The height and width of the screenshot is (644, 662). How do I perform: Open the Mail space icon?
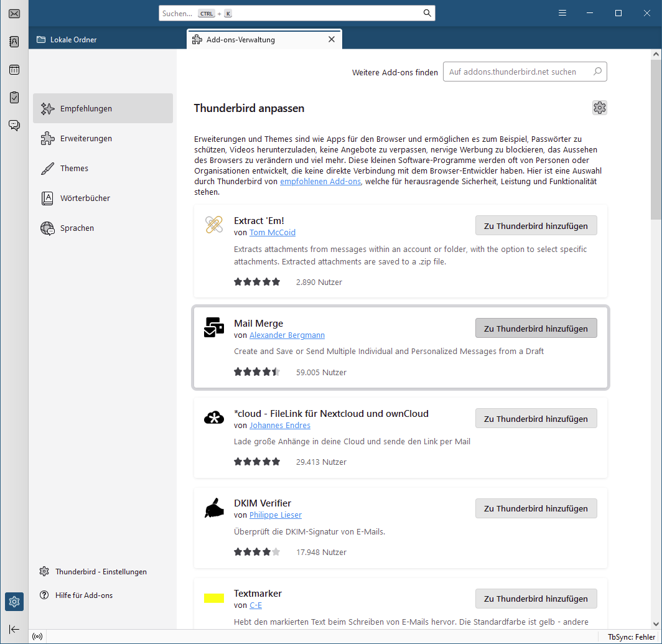pyautogui.click(x=14, y=14)
